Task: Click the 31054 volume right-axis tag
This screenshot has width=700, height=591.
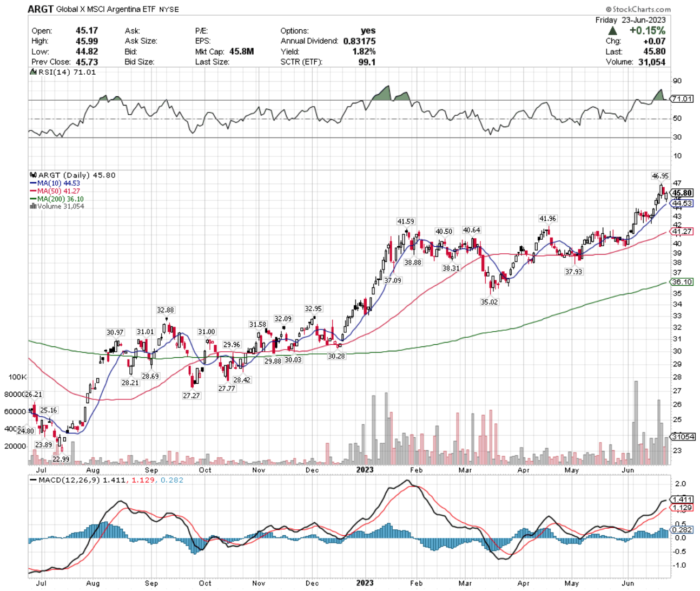Action: tap(683, 436)
